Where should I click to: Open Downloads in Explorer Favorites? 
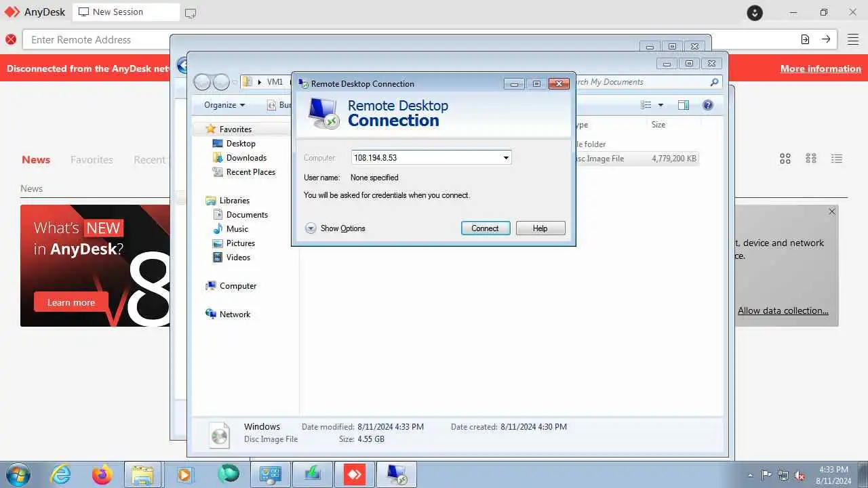coord(246,158)
